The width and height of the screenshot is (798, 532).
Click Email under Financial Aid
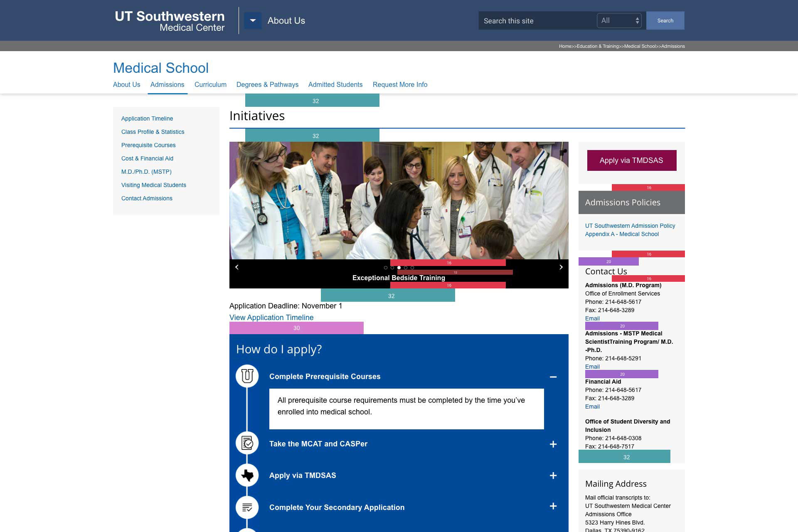point(592,407)
